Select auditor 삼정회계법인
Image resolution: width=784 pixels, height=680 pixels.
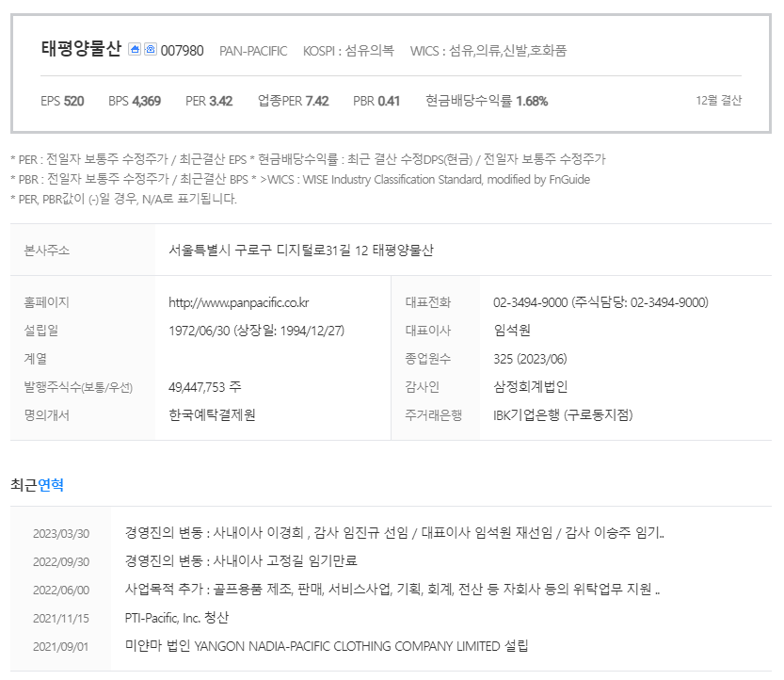point(531,387)
